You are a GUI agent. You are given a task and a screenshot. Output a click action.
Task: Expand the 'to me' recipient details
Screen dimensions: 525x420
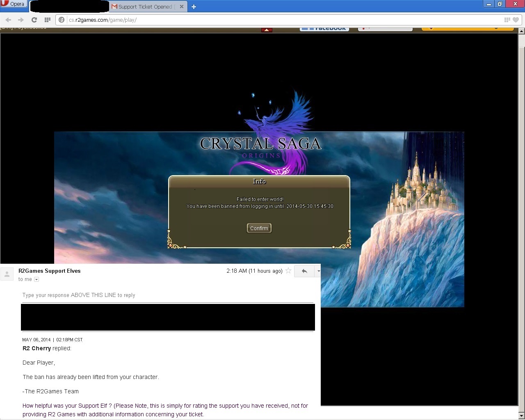click(x=37, y=279)
